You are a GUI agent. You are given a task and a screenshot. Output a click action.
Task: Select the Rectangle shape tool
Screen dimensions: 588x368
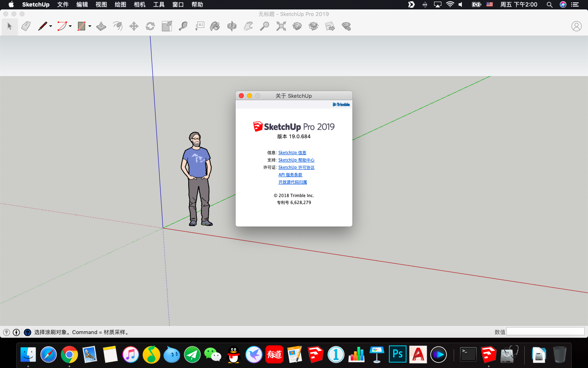coord(82,27)
